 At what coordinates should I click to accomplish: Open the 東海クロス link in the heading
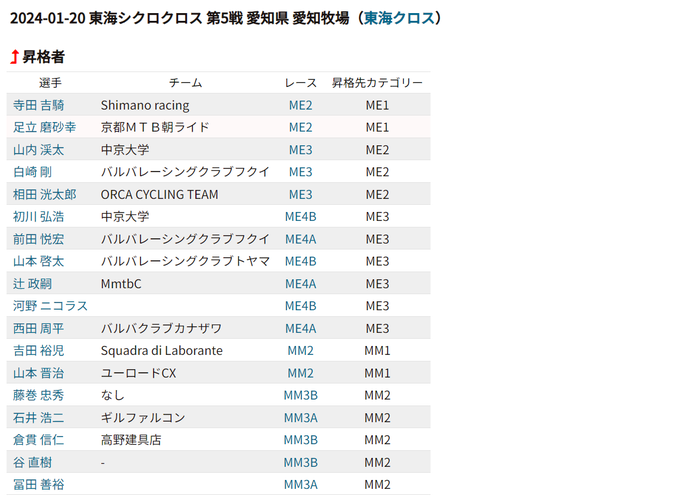click(x=399, y=18)
